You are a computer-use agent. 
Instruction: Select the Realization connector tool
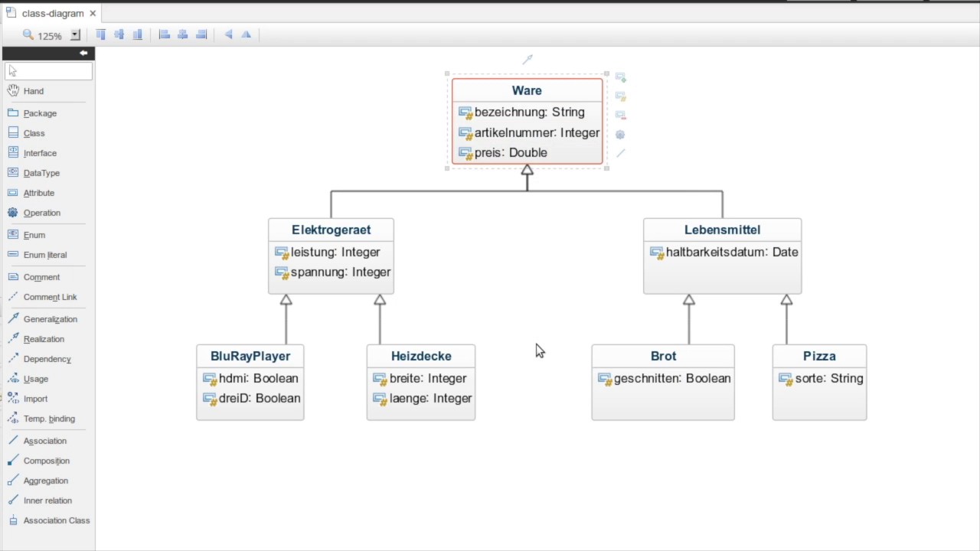[x=36, y=339]
